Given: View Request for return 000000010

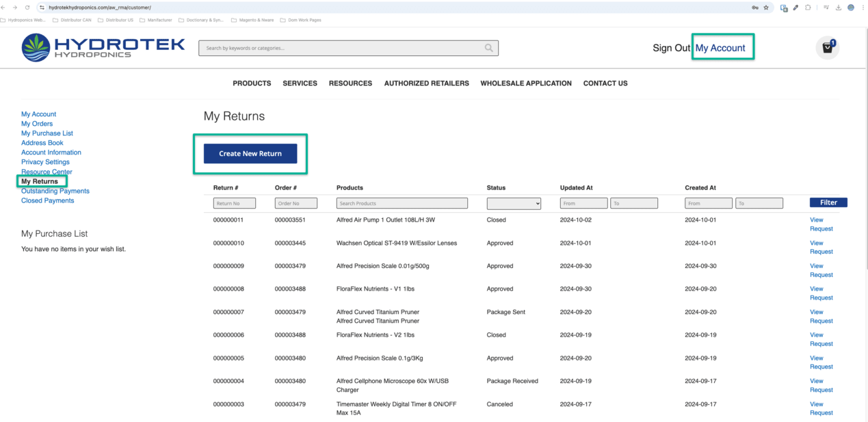Looking at the screenshot, I should tap(821, 247).
